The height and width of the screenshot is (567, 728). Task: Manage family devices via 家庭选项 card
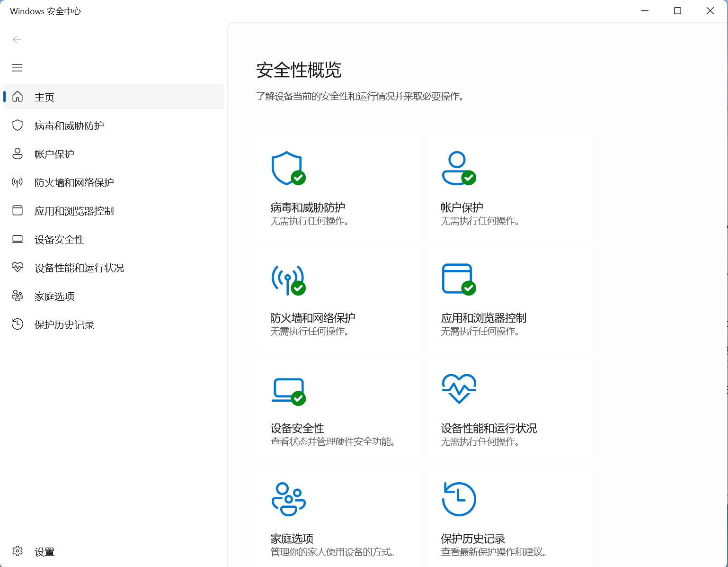[338, 516]
